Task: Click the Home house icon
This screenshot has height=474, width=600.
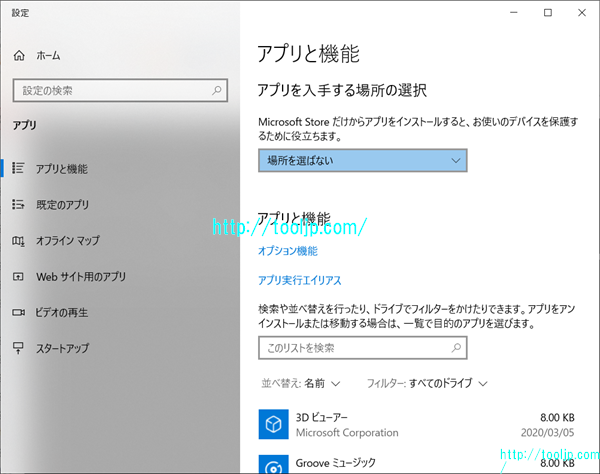Action: (x=19, y=56)
